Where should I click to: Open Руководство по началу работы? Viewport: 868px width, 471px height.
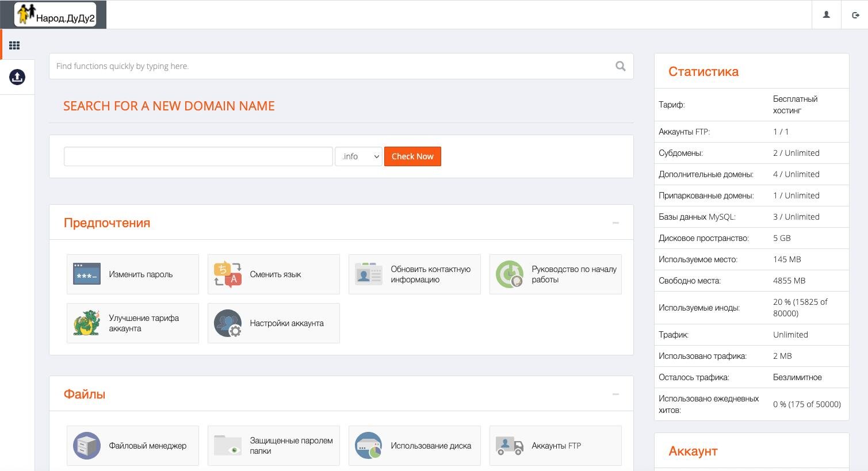tap(573, 274)
